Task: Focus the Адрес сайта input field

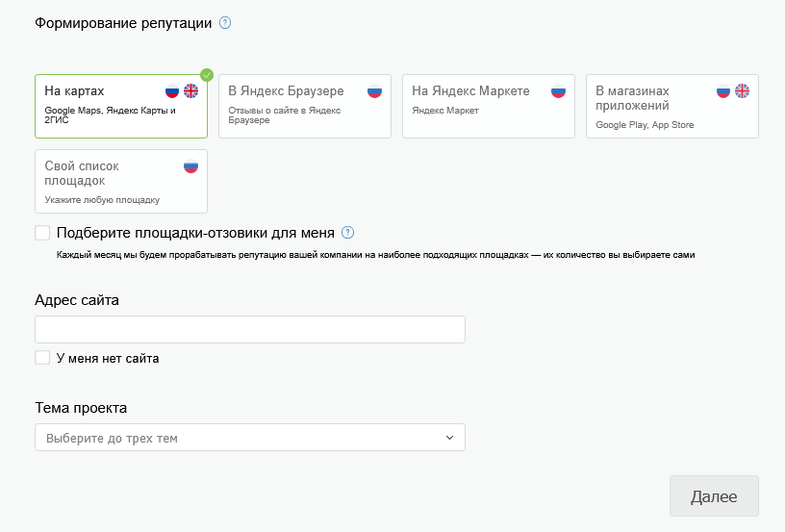Action: pyautogui.click(x=249, y=330)
